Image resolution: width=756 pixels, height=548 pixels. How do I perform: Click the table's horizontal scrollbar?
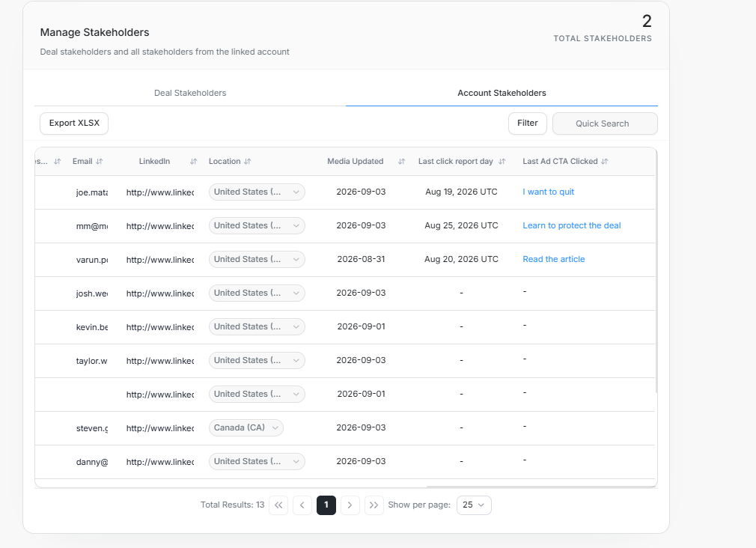(541, 487)
